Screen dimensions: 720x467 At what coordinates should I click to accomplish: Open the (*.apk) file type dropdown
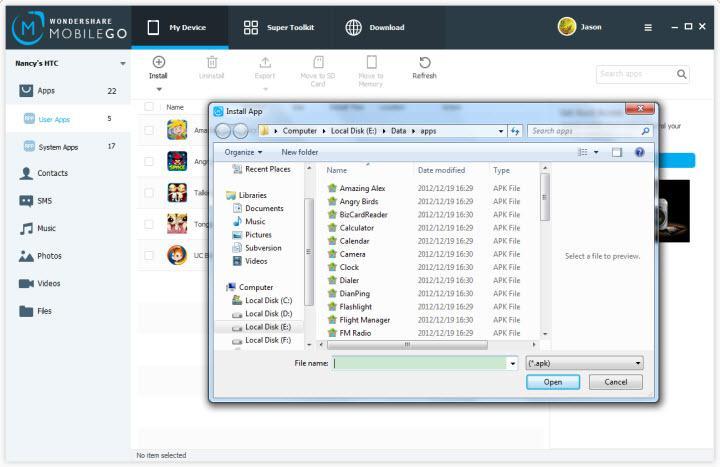coord(584,363)
